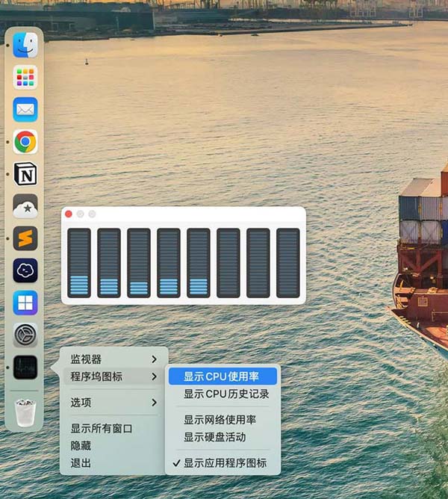Open the Notion app icon
The width and height of the screenshot is (448, 499).
[25, 174]
